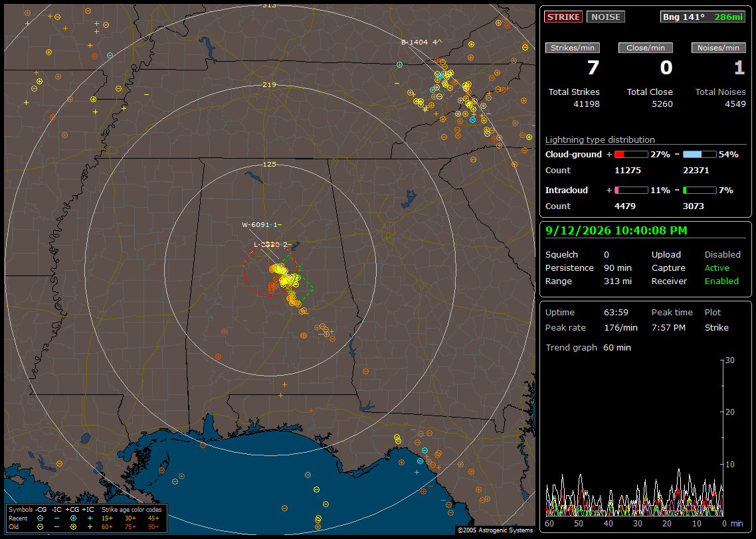The width and height of the screenshot is (756, 539).
Task: Click the red range circle on map
Action: (x=270, y=269)
